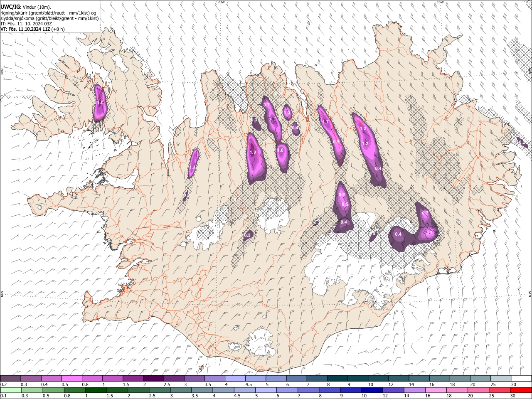Pick the bright pink upper swatch starting at 0.5

pyautogui.click(x=71, y=378)
